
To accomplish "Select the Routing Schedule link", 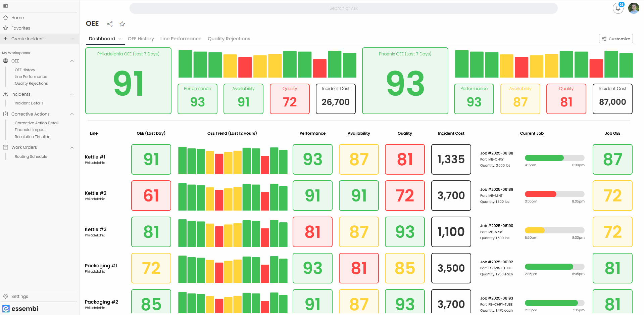I will tap(31, 156).
